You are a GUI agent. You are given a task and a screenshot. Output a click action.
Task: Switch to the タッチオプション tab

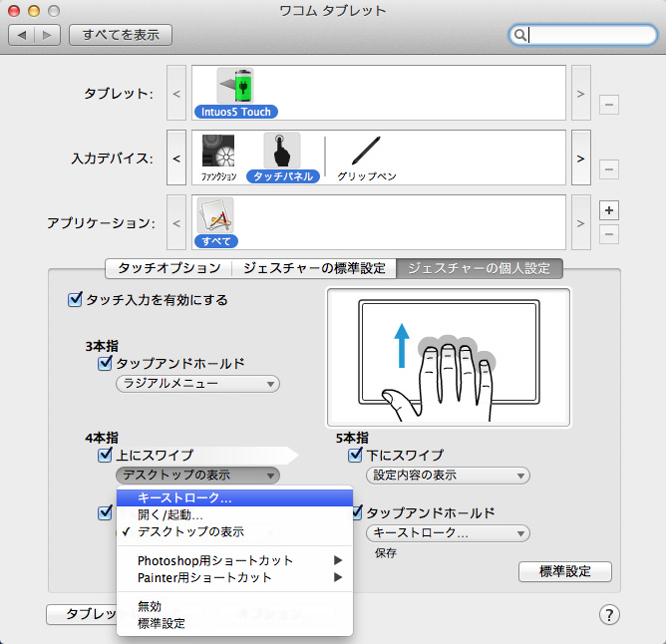[x=168, y=268]
